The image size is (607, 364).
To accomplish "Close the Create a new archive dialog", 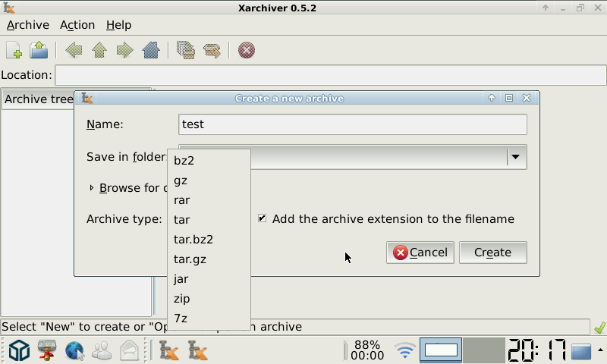I will pyautogui.click(x=527, y=99).
